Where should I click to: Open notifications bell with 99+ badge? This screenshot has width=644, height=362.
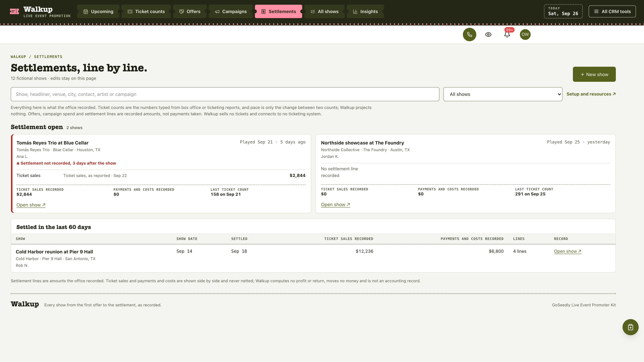(507, 35)
